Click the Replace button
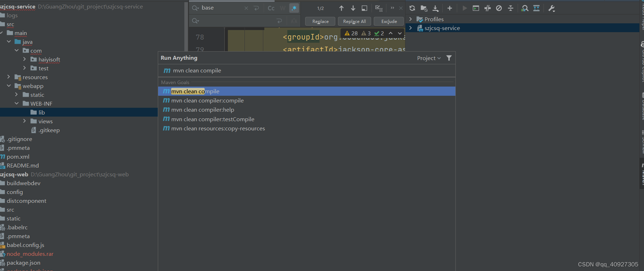644x271 pixels. click(321, 21)
